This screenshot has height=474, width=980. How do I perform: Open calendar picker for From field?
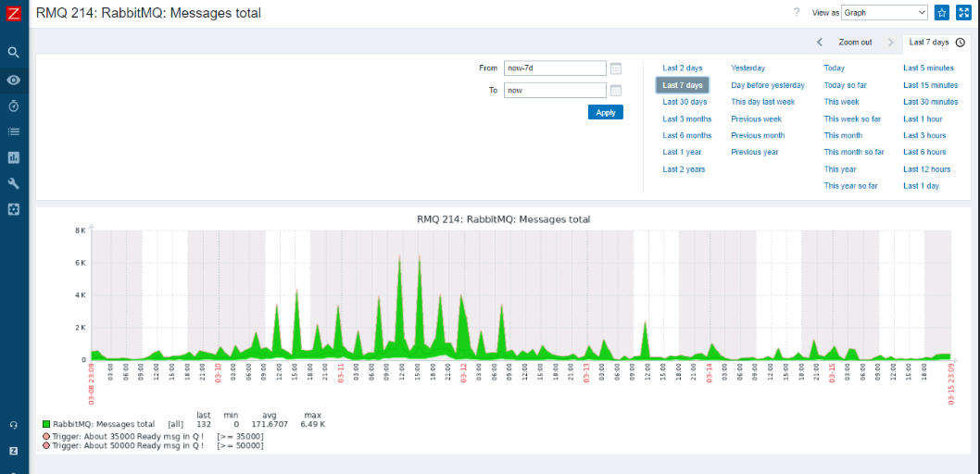pyautogui.click(x=616, y=68)
